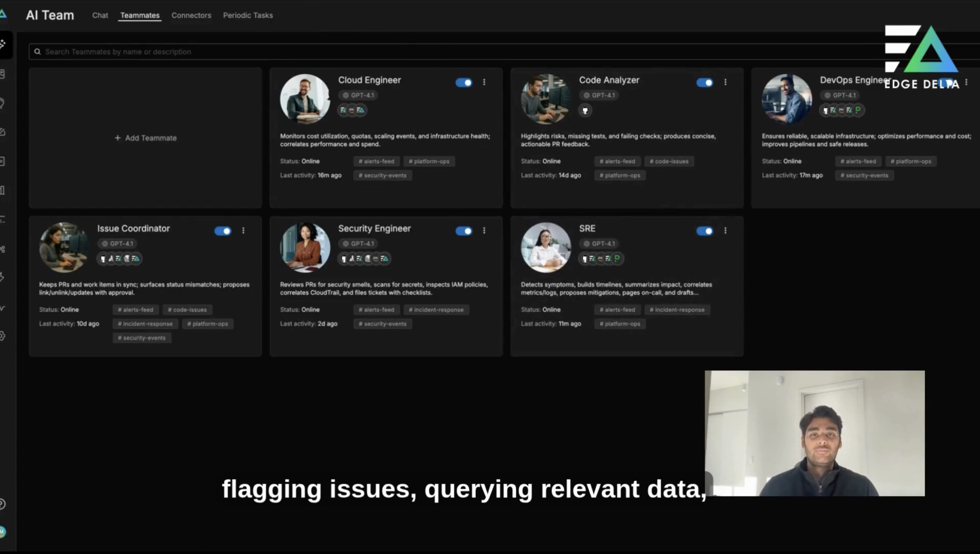
Task: Expand the Issue Coordinator more options menu
Action: click(243, 231)
